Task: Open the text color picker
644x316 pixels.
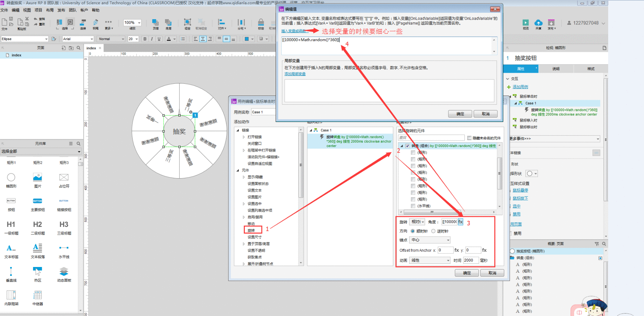Action: pos(171,39)
